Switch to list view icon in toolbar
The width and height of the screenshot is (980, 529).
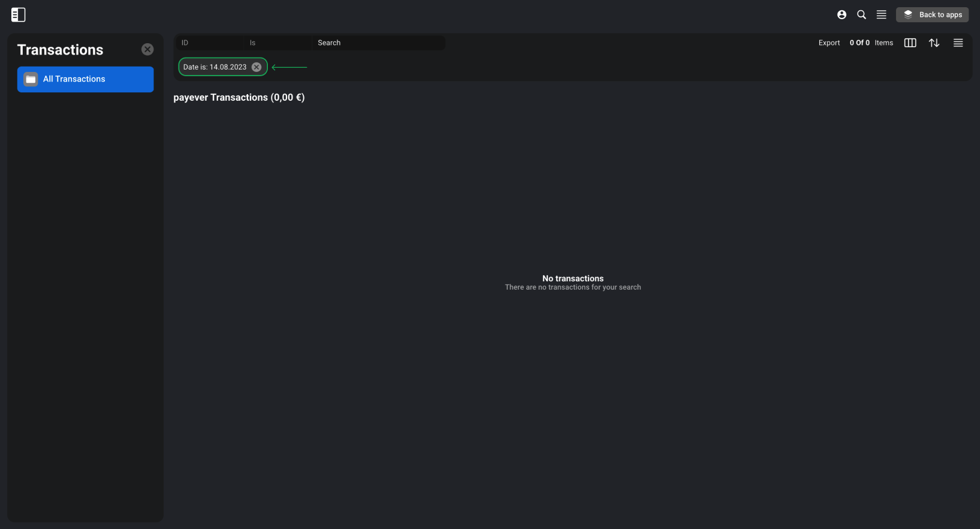tap(958, 43)
